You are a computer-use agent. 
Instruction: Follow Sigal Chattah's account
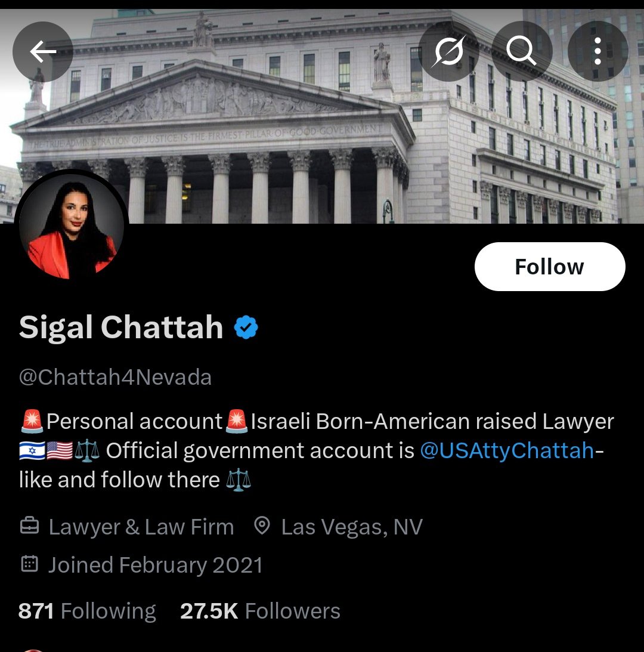550,267
